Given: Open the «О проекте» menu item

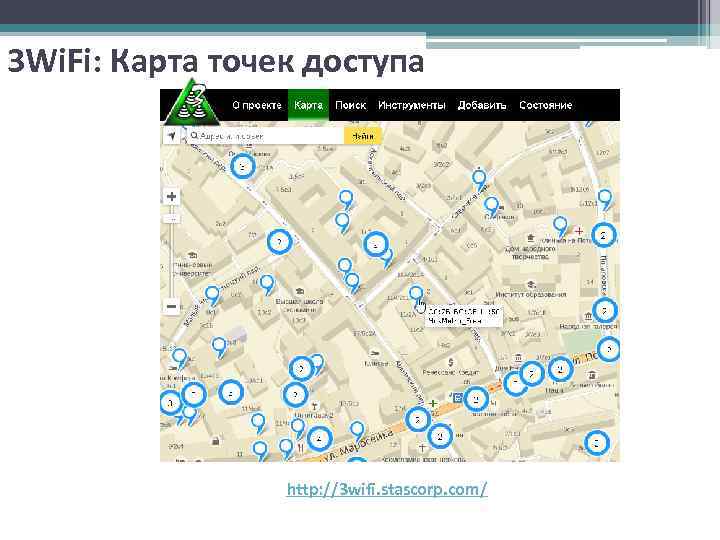Looking at the screenshot, I should pyautogui.click(x=257, y=105).
